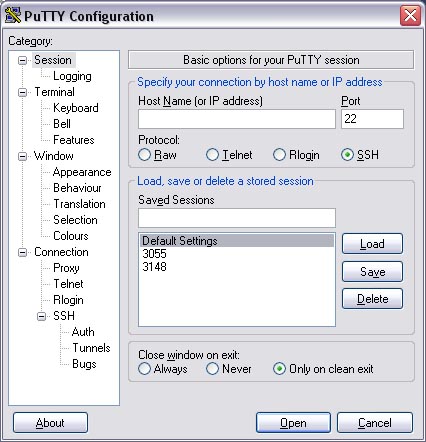
Task: Close the PuTTY Configuration window
Action: (x=410, y=16)
